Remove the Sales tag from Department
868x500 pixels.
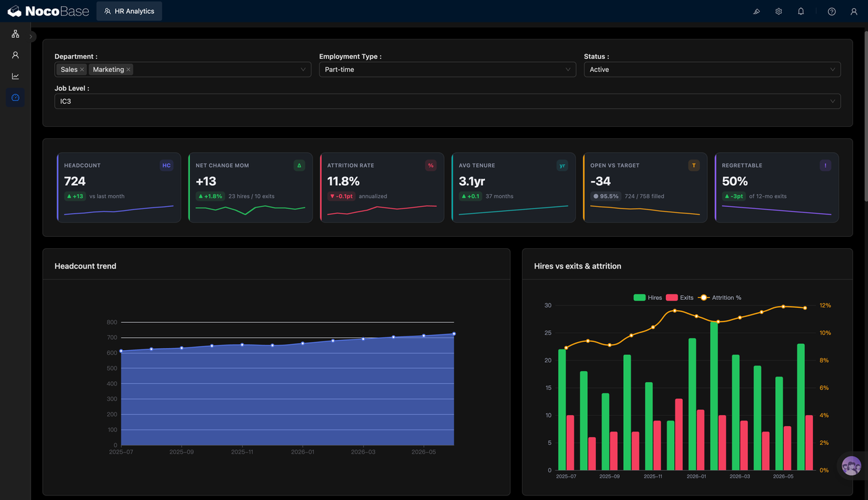82,70
